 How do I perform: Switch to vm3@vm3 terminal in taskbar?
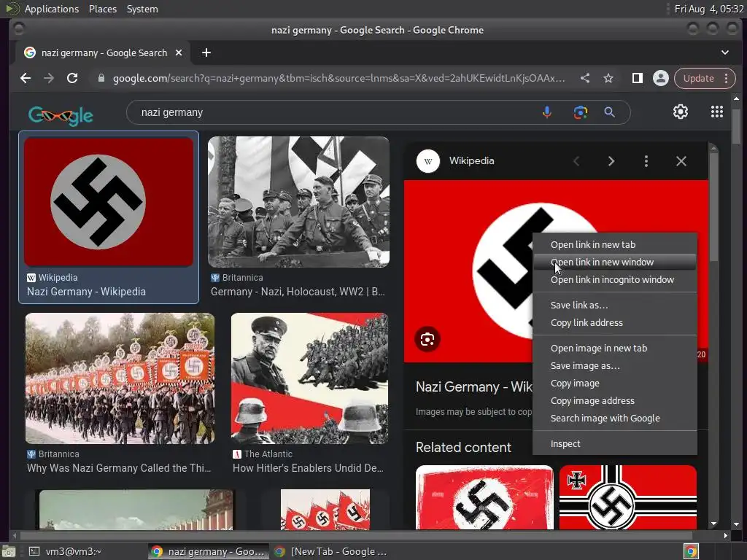tap(66, 551)
